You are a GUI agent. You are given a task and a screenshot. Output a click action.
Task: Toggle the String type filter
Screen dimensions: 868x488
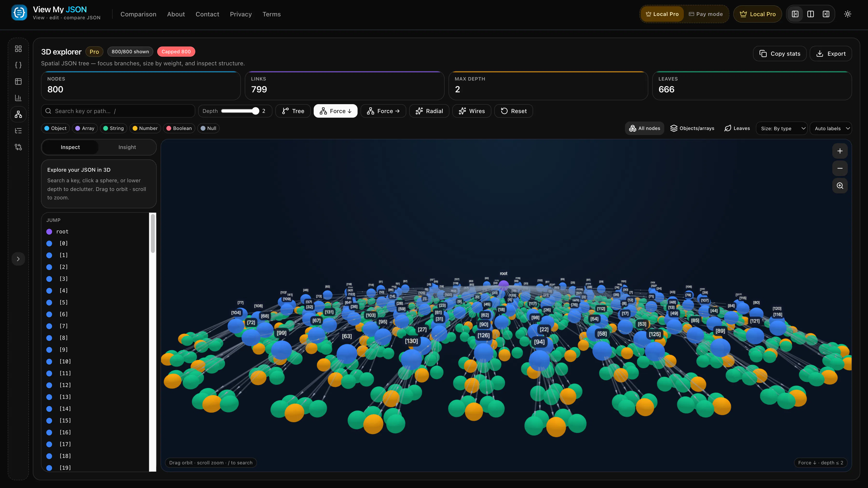(114, 129)
